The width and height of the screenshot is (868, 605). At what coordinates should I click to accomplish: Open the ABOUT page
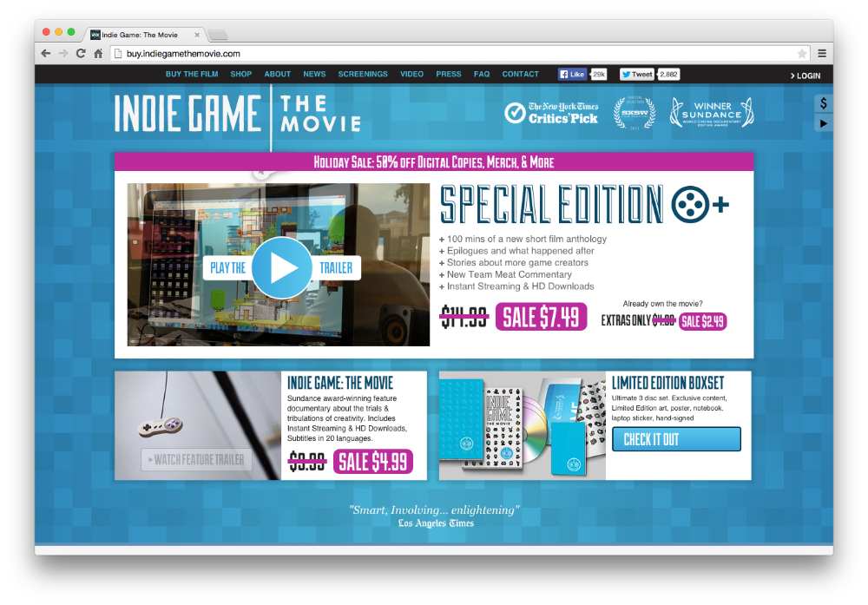(x=278, y=74)
